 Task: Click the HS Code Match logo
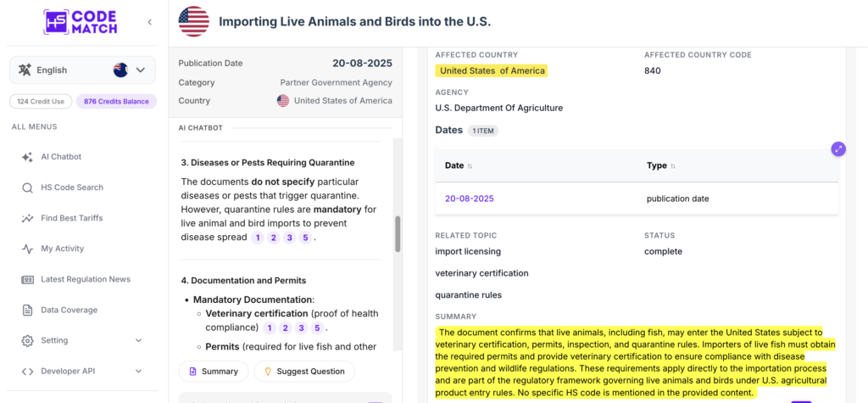click(81, 22)
